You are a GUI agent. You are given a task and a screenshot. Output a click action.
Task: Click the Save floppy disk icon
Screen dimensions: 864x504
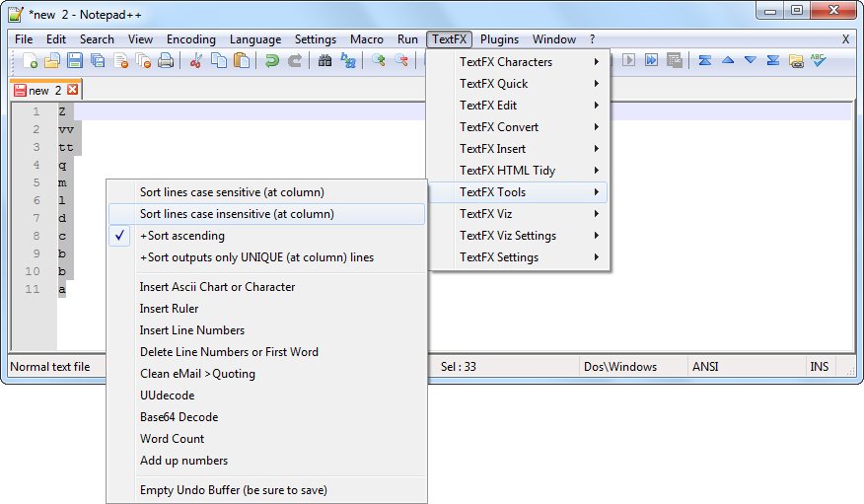[x=75, y=60]
